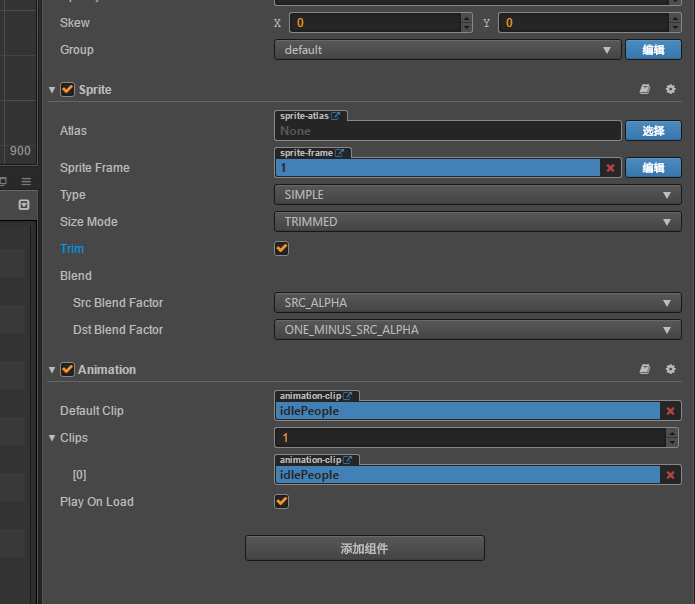This screenshot has width=695, height=604.
Task: Click the Size Mode label
Action: [x=89, y=222]
